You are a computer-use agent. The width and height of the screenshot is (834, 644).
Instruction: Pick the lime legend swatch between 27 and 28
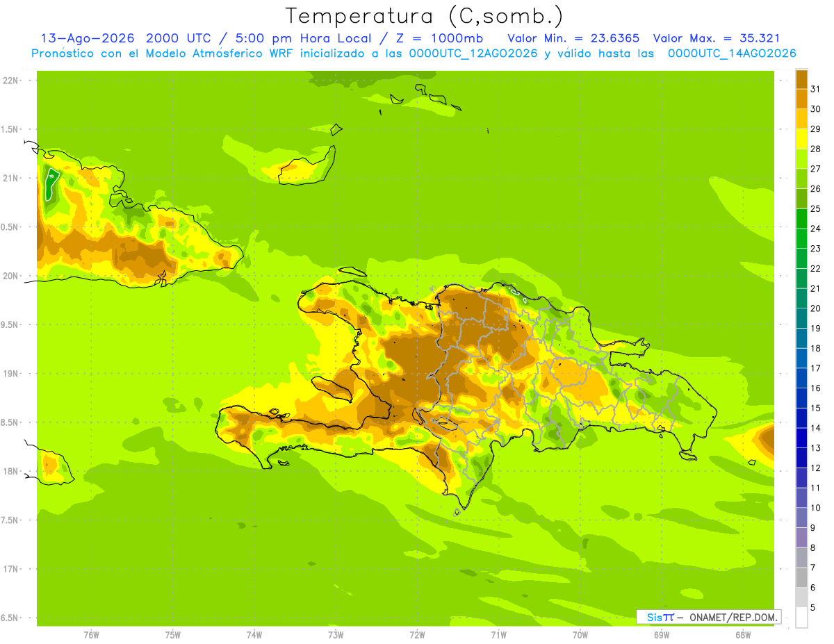point(801,158)
